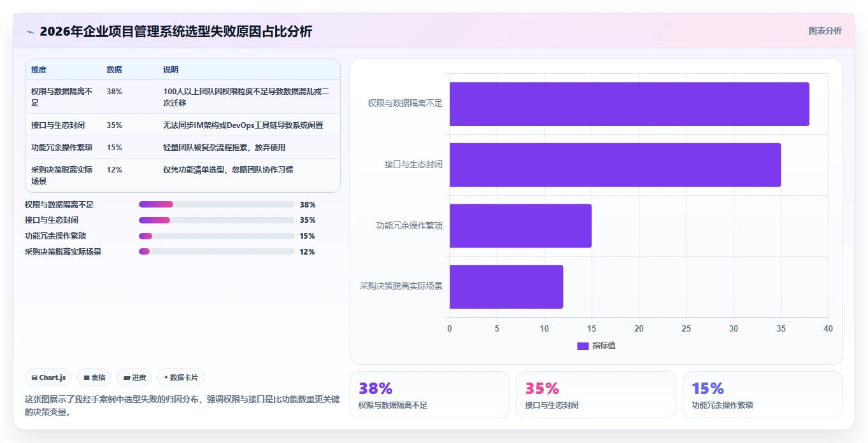The height and width of the screenshot is (443, 868).
Task: Click description 仅凭功能清单选型
Action: 229,169
